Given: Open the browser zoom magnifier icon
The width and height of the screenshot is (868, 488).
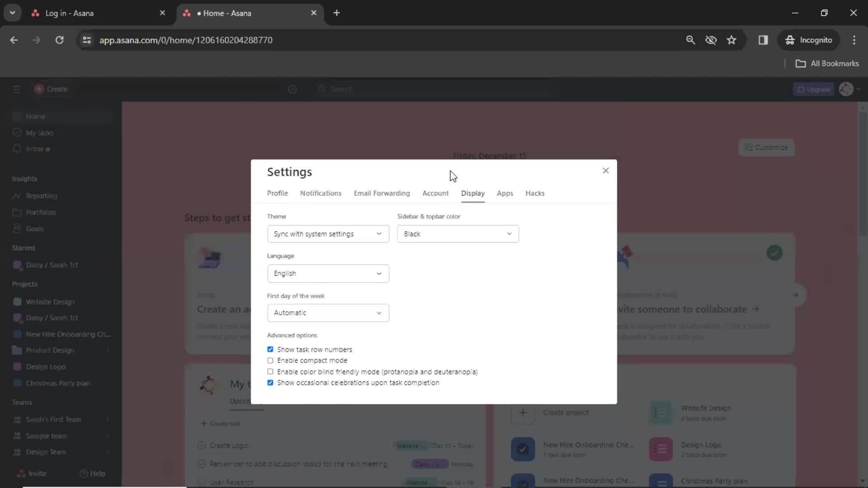Looking at the screenshot, I should (x=690, y=40).
